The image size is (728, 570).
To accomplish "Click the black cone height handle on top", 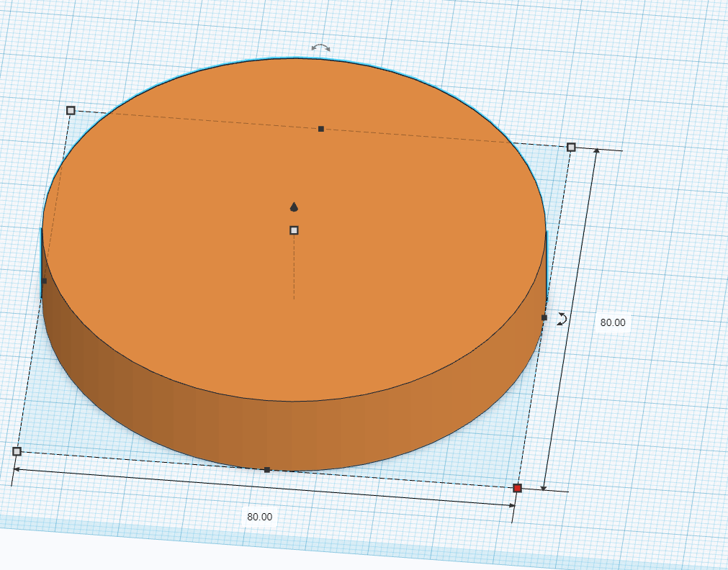I will click(294, 207).
